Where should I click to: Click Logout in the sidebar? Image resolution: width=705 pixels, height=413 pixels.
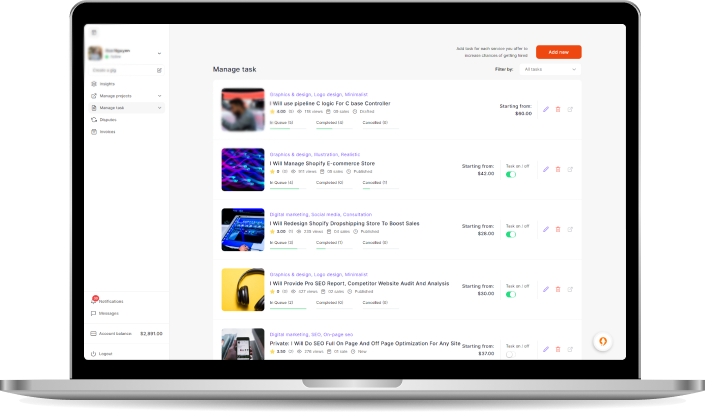pyautogui.click(x=106, y=353)
